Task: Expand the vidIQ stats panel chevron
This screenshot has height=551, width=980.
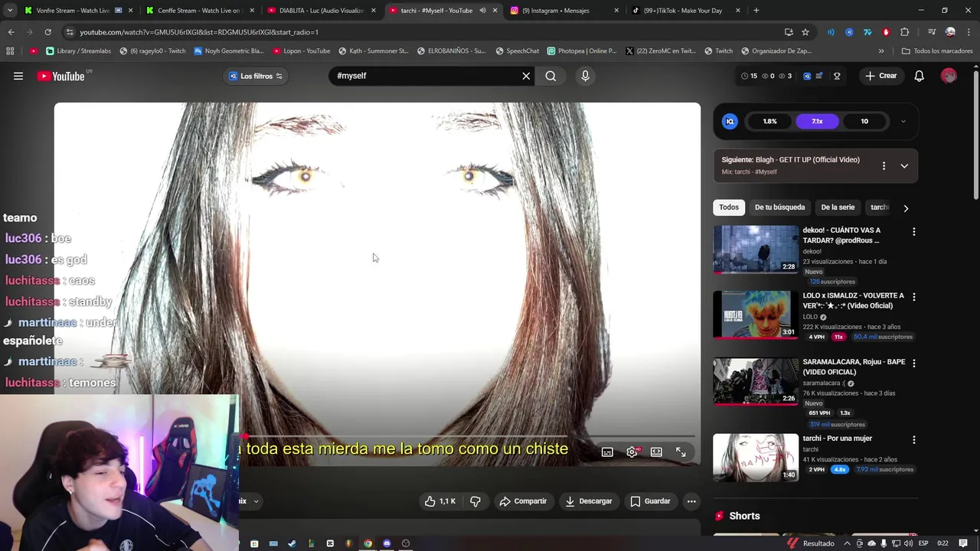Action: 903,121
